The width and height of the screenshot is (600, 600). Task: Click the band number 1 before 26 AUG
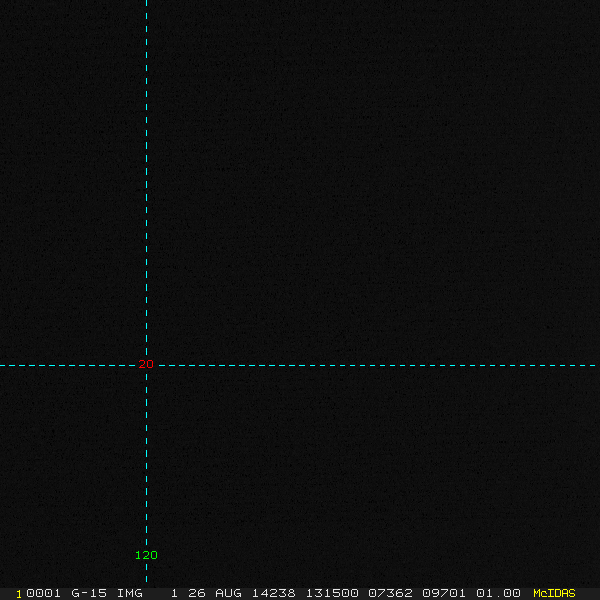[174, 593]
